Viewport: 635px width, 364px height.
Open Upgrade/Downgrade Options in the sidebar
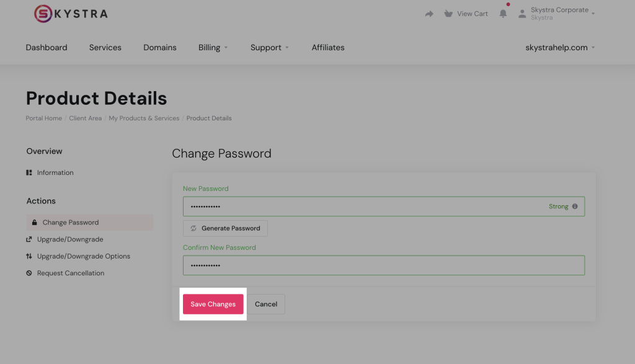tap(83, 256)
